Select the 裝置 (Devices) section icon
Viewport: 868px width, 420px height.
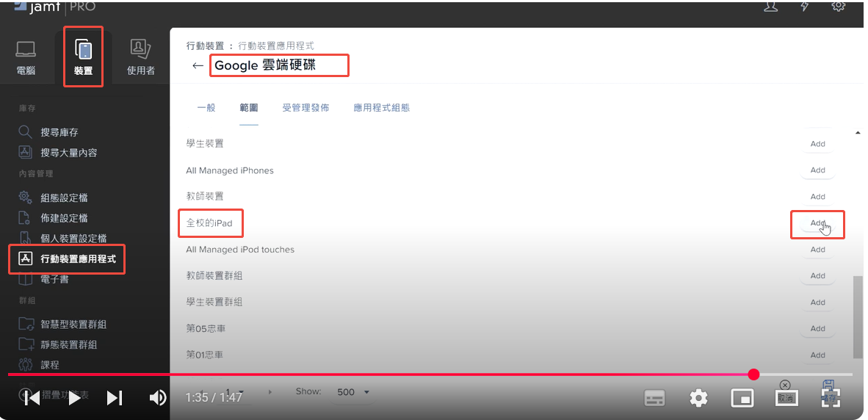click(x=84, y=57)
